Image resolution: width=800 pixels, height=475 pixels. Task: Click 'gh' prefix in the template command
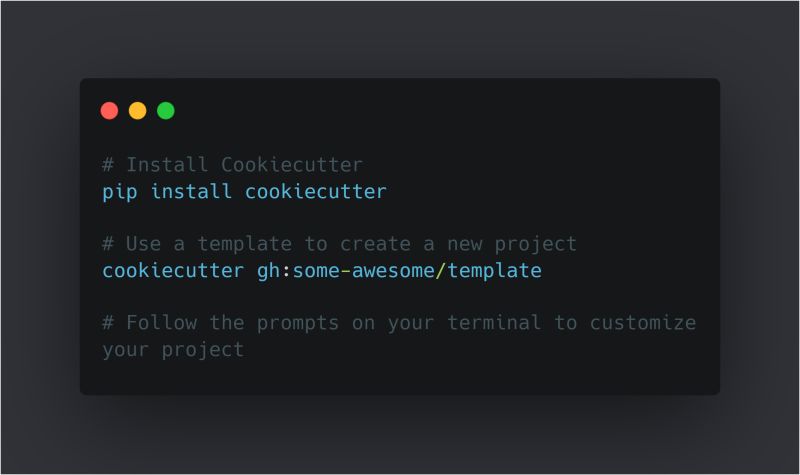268,271
